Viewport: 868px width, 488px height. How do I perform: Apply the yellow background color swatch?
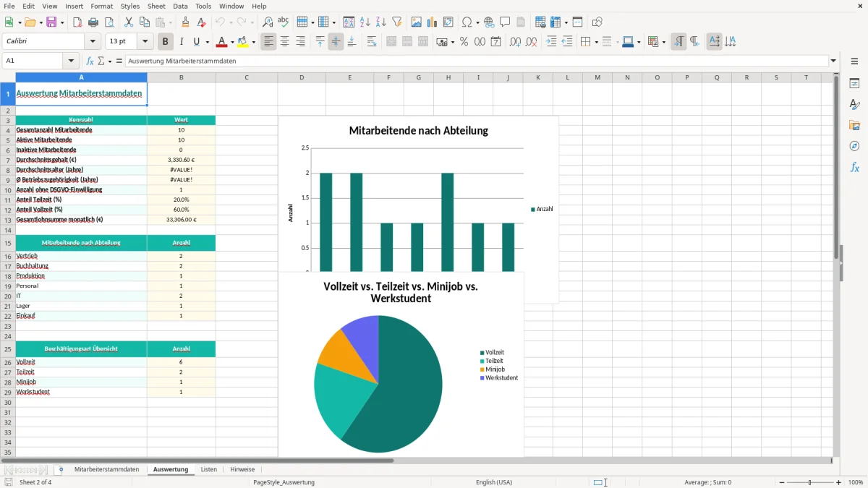(242, 42)
